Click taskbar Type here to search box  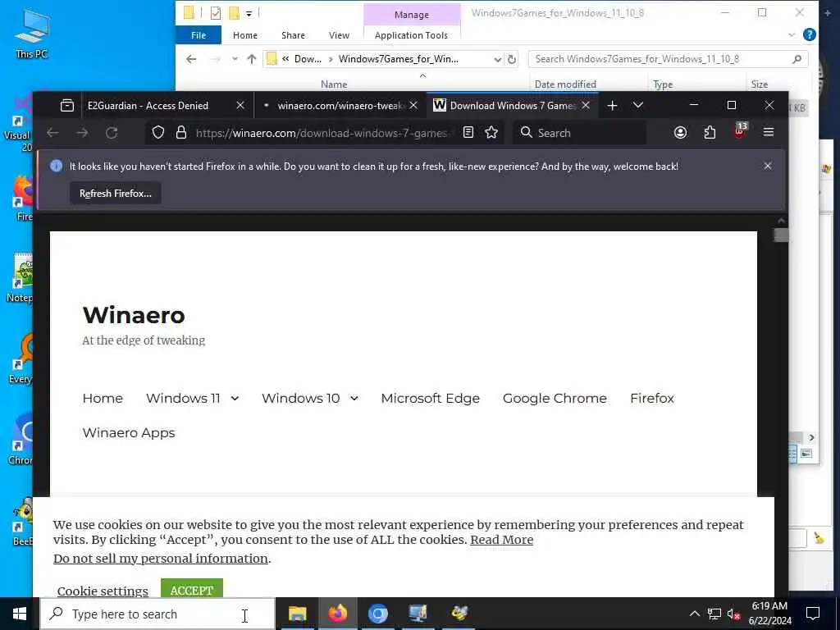click(158, 614)
